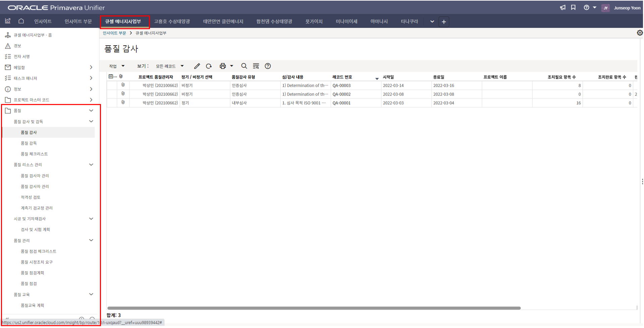This screenshot has width=644, height=328.
Task: Open the 모든 레코드 view dropdown
Action: coord(169,66)
